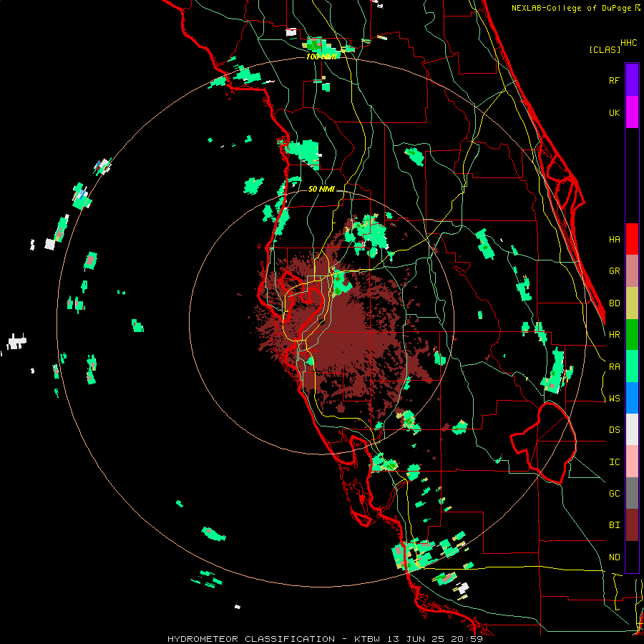Click the 100 NMI range ring label
The image size is (644, 644).
tap(321, 57)
